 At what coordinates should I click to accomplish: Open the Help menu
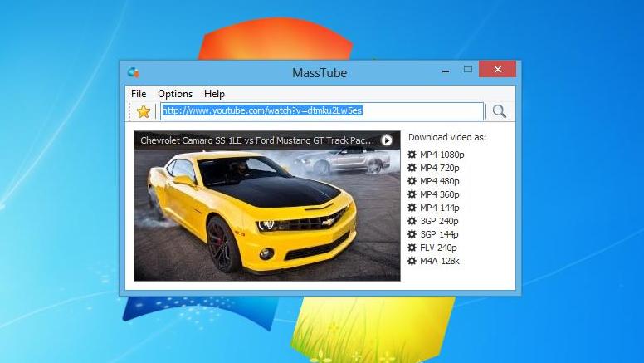point(214,94)
